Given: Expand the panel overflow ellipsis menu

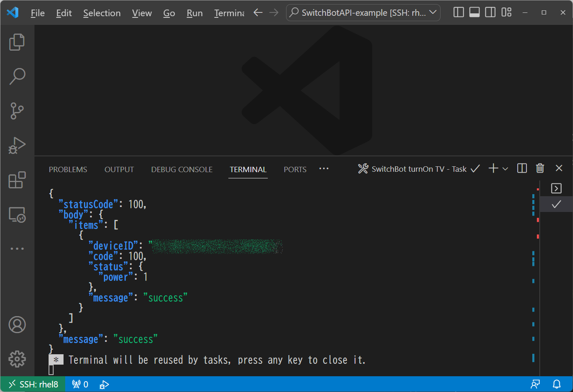Looking at the screenshot, I should [324, 168].
